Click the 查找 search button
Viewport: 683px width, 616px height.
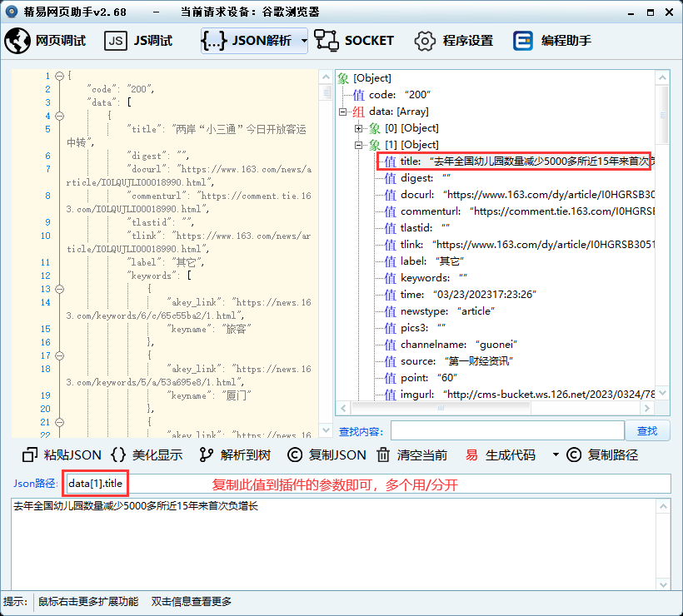pos(647,430)
